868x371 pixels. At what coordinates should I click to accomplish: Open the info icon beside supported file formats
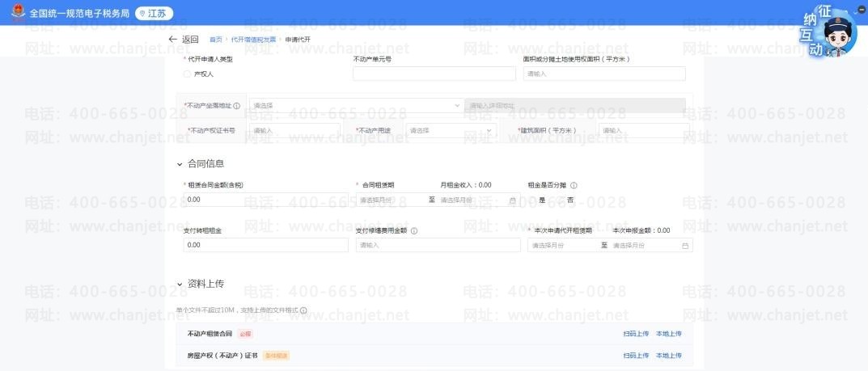click(x=303, y=310)
